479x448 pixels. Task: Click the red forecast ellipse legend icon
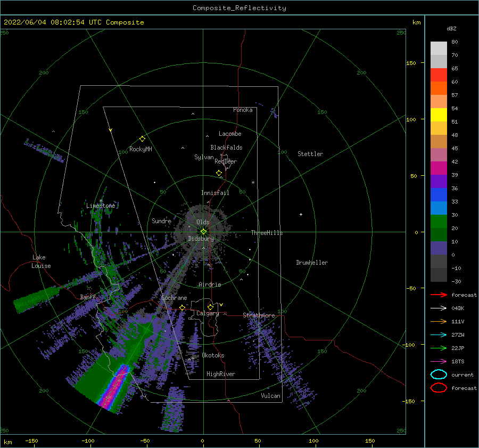(439, 388)
